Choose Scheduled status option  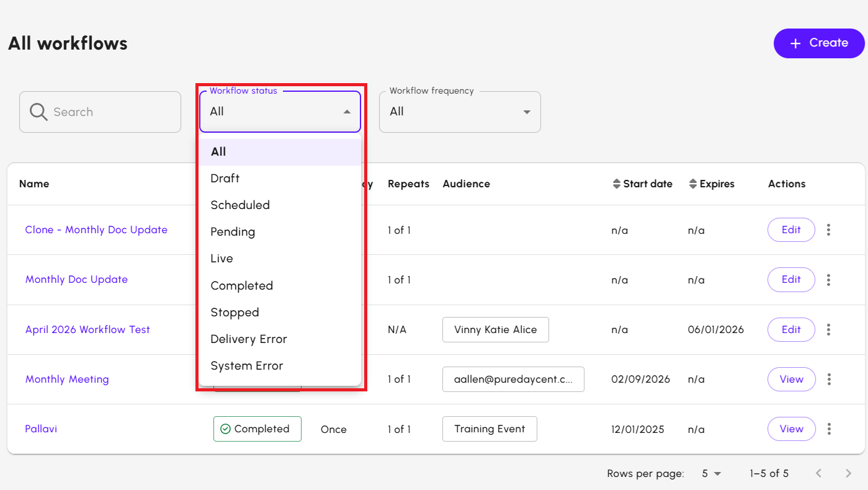click(x=240, y=205)
